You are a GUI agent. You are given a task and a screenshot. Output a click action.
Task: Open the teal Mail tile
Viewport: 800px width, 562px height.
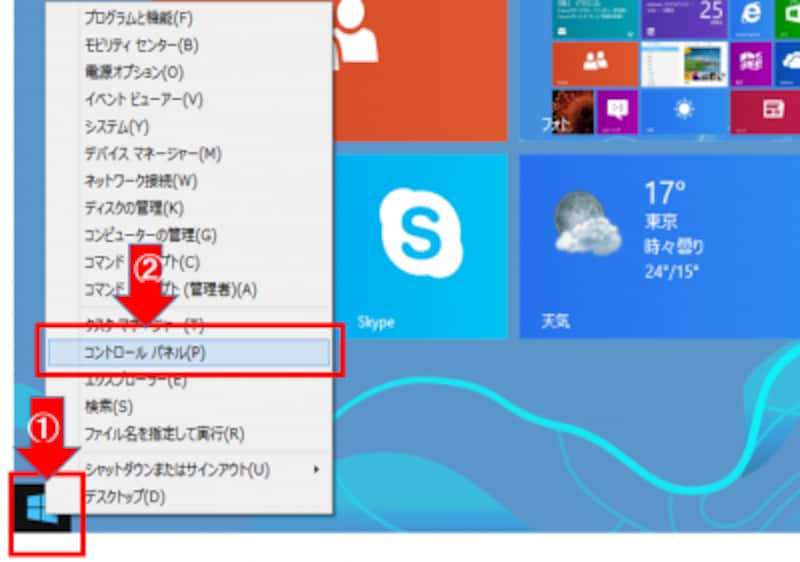pyautogui.click(x=595, y=19)
